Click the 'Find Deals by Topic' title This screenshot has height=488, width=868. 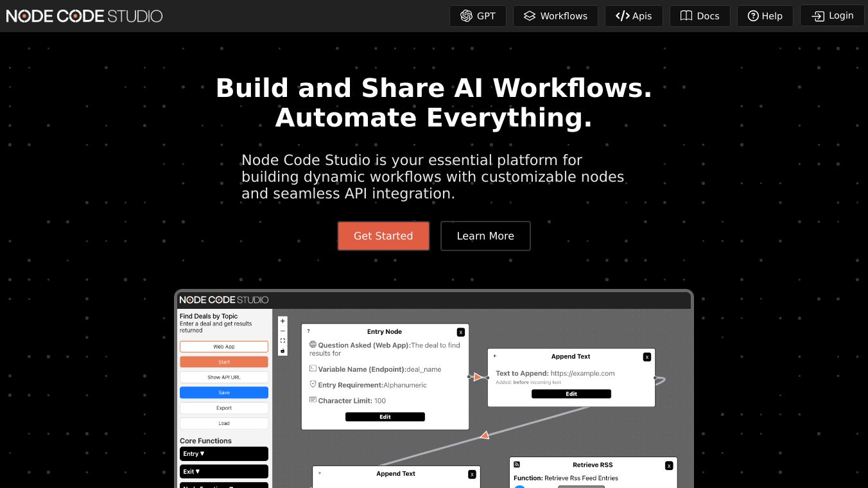coord(209,316)
